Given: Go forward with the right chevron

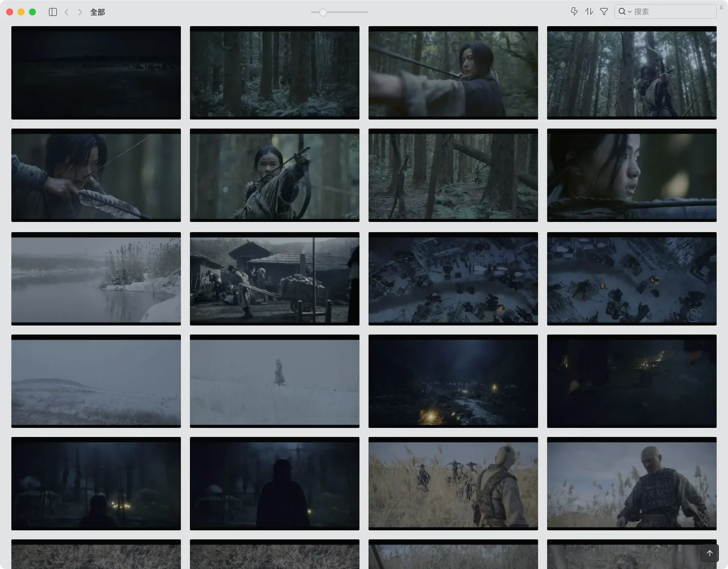Looking at the screenshot, I should [80, 12].
